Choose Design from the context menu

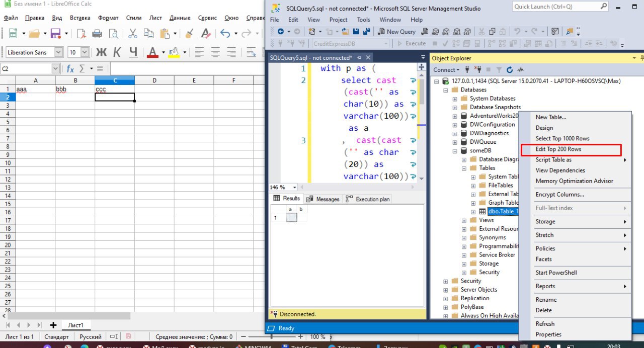click(x=544, y=128)
